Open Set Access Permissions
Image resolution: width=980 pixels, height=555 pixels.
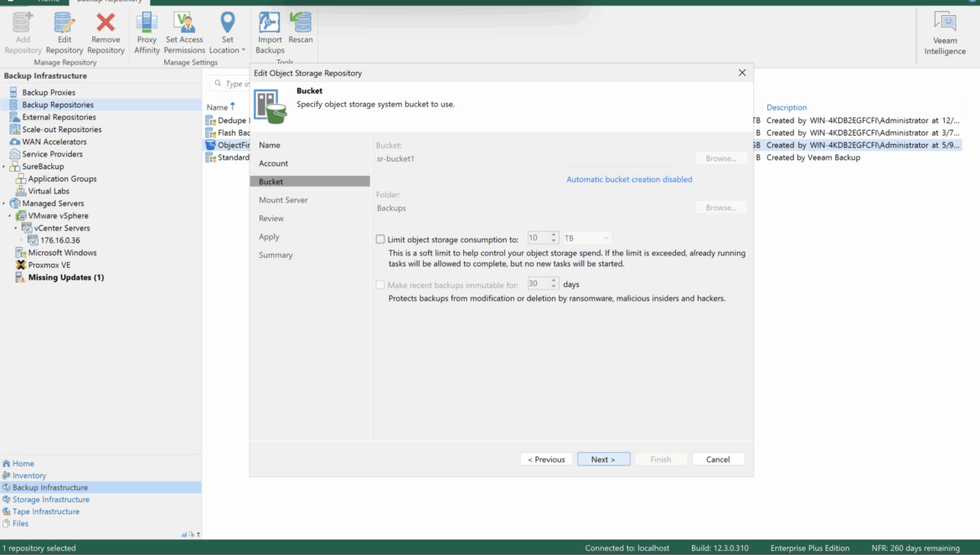click(x=184, y=33)
